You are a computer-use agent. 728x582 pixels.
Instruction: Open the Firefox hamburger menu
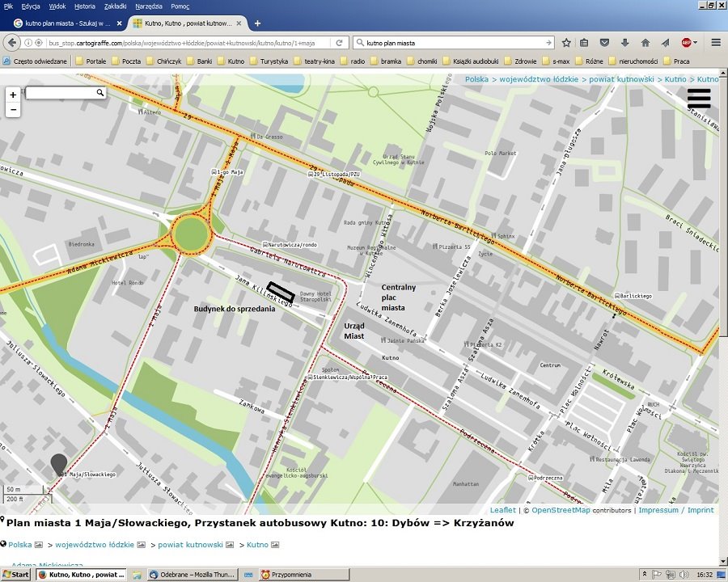click(x=716, y=43)
